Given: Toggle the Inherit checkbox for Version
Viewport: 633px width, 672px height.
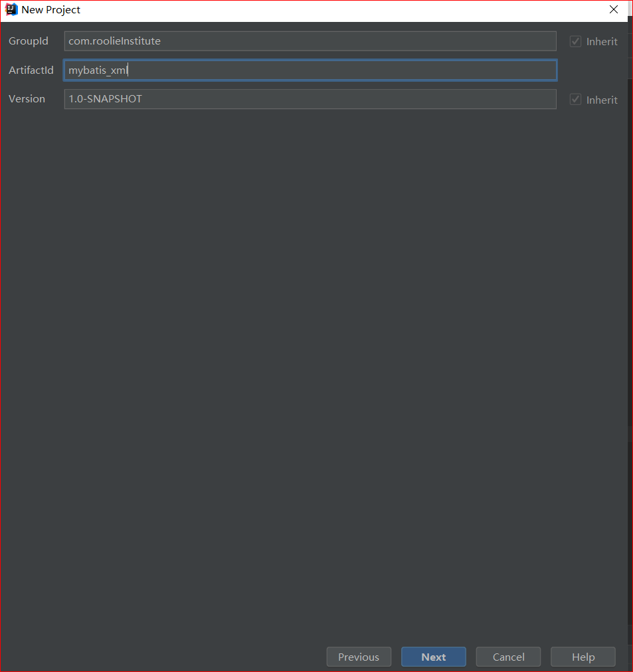Looking at the screenshot, I should [x=575, y=100].
